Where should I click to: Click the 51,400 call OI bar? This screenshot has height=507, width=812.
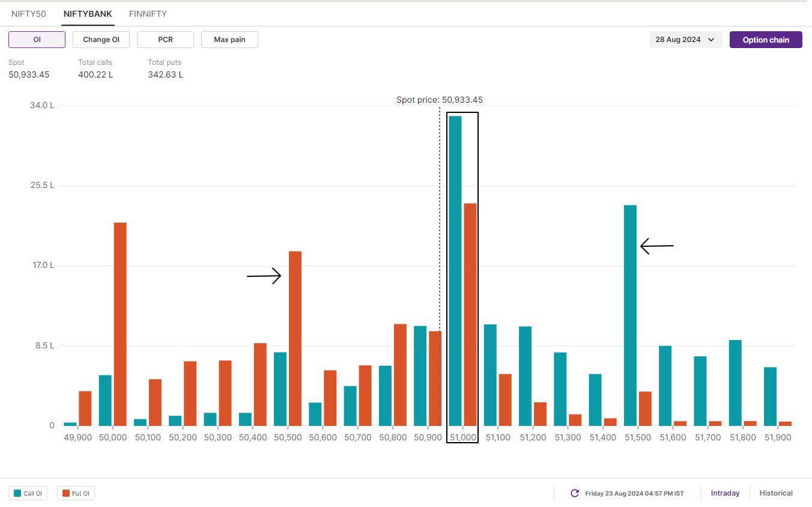595,400
